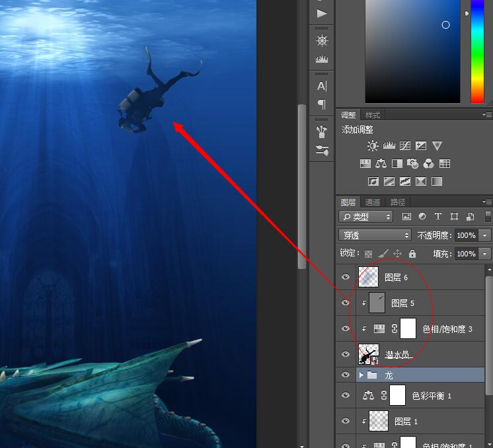Pick a color in saturation field
This screenshot has height=448, width=493.
point(412,52)
